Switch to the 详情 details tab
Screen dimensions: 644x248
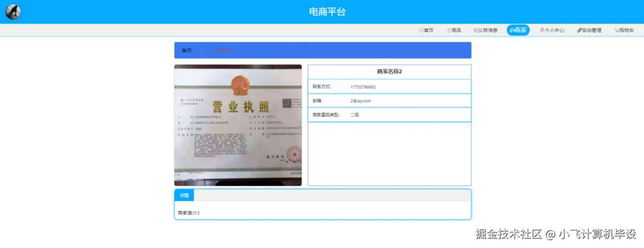coord(184,195)
